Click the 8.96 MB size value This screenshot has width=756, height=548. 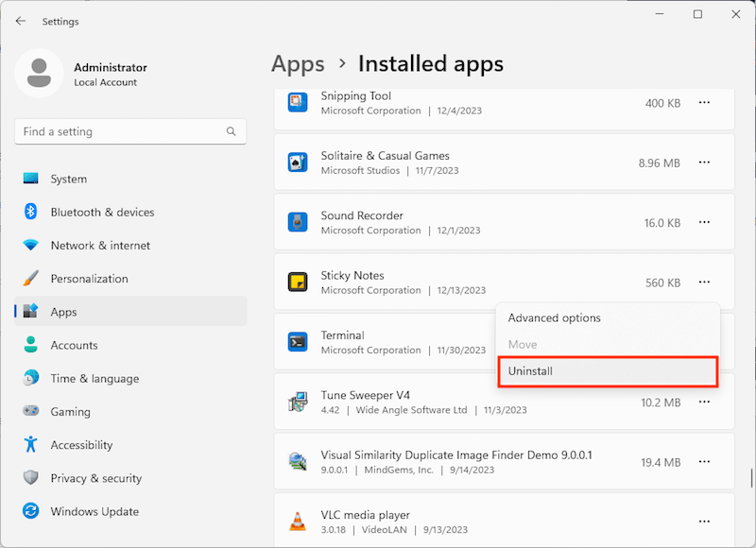(x=659, y=163)
